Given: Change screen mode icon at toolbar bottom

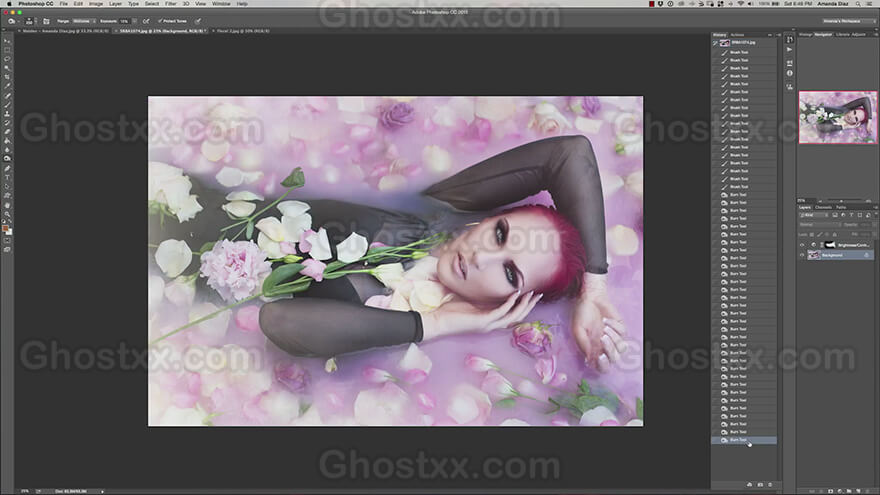Looking at the screenshot, I should [7, 249].
